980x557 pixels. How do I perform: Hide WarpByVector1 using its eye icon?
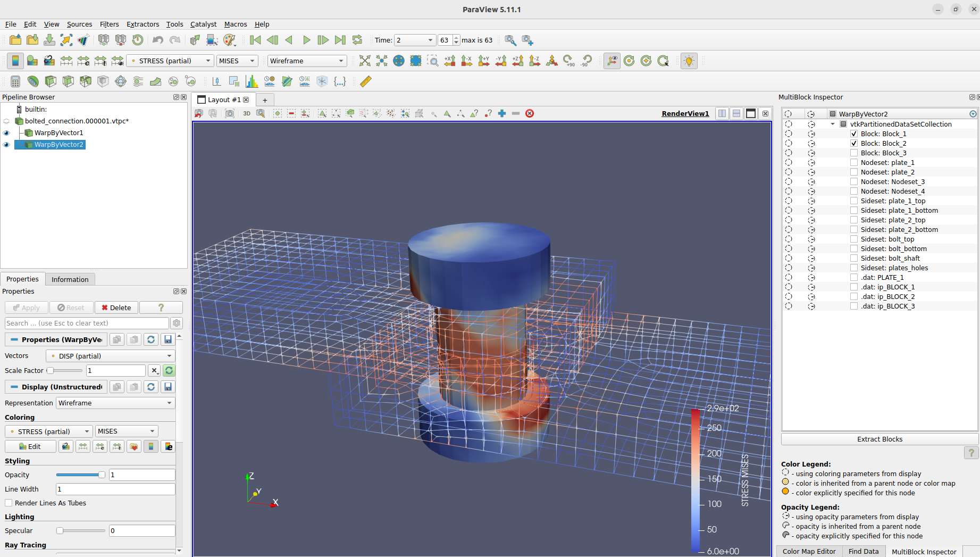[6, 133]
